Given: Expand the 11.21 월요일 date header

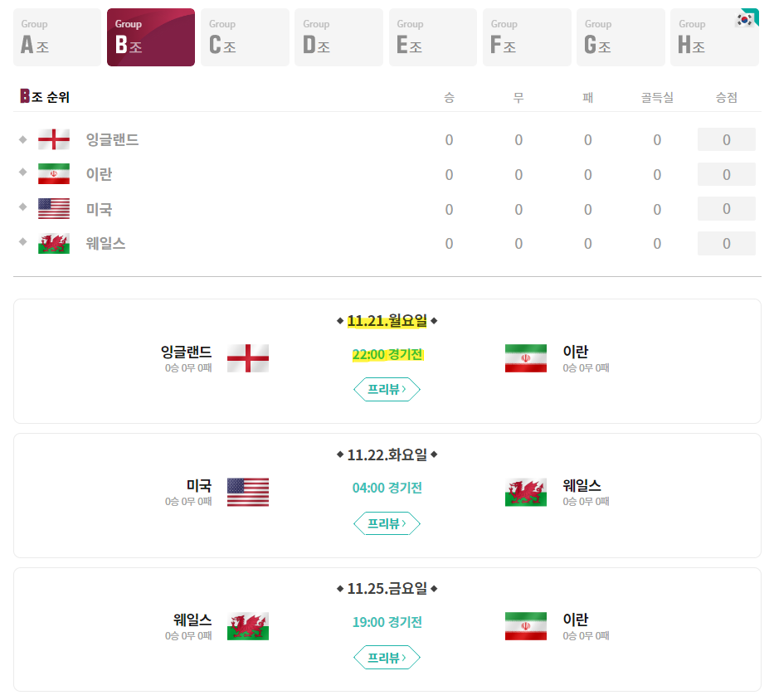Looking at the screenshot, I should [387, 320].
